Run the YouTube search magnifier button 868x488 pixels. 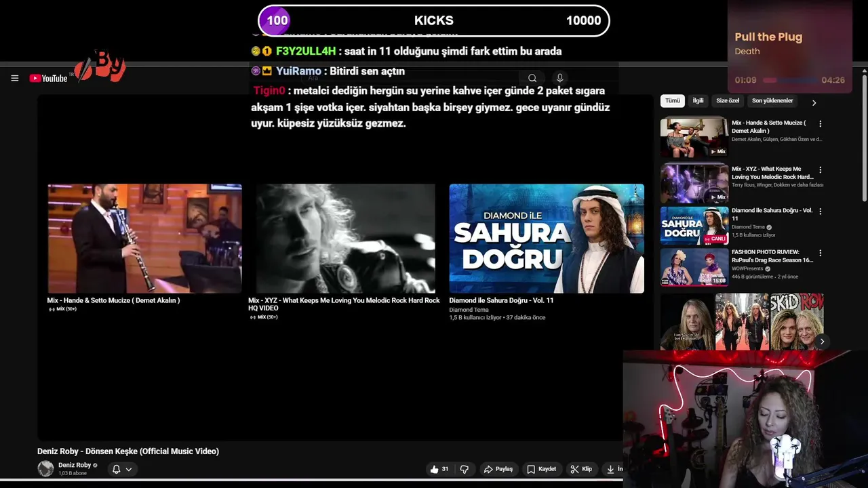pos(532,78)
